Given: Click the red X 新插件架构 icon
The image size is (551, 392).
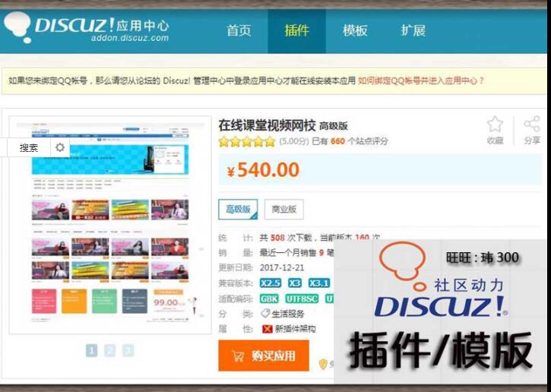Looking at the screenshot, I should (267, 329).
